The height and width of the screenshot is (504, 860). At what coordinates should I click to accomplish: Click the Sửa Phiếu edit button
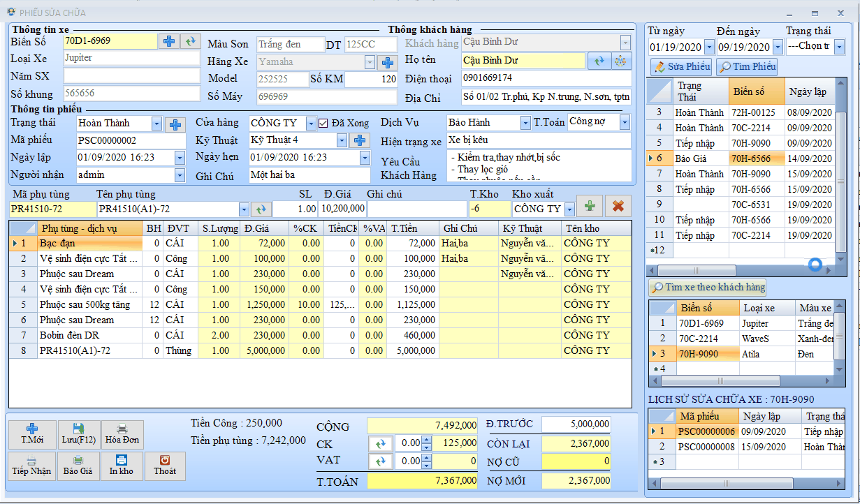[x=681, y=66]
